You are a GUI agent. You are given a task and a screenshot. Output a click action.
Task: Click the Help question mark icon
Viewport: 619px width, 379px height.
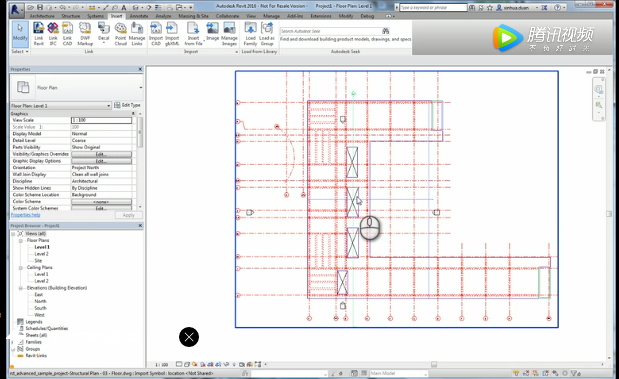[x=557, y=7]
